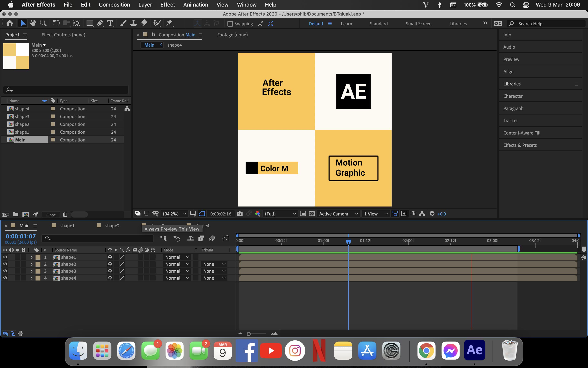This screenshot has height=368, width=588.
Task: Open the Graph Editor in timeline
Action: [x=226, y=239]
